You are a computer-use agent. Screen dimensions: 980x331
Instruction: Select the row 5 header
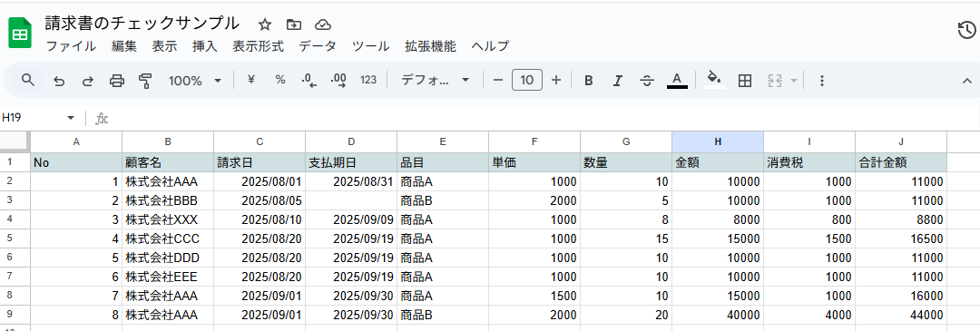(15, 239)
